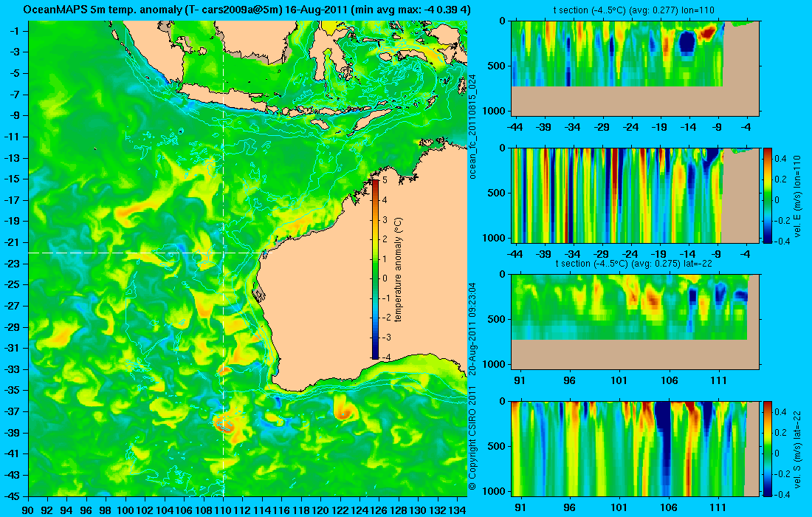Open the eastward velocity section panel at lon=110
This screenshot has width=812, height=517.
pyautogui.click(x=635, y=195)
